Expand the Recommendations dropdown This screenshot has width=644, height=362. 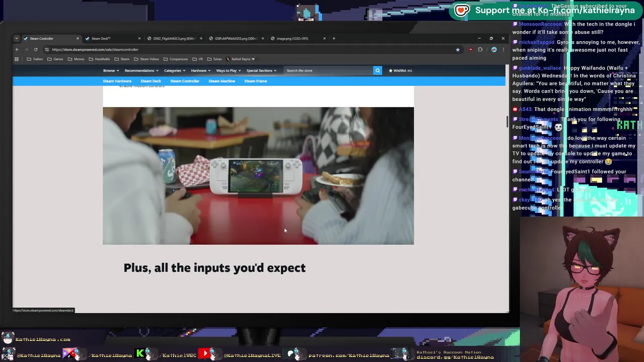(x=141, y=70)
